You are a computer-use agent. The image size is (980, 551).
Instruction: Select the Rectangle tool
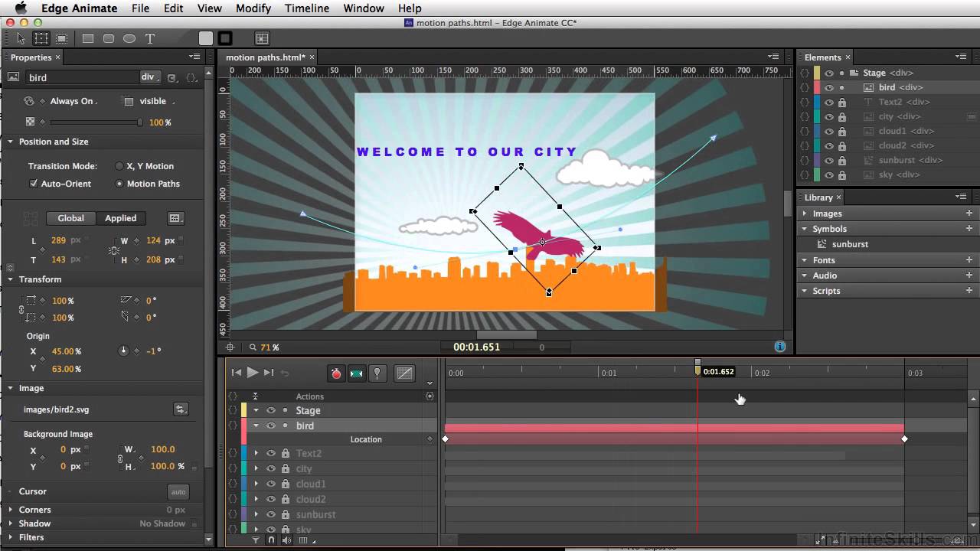tap(88, 38)
